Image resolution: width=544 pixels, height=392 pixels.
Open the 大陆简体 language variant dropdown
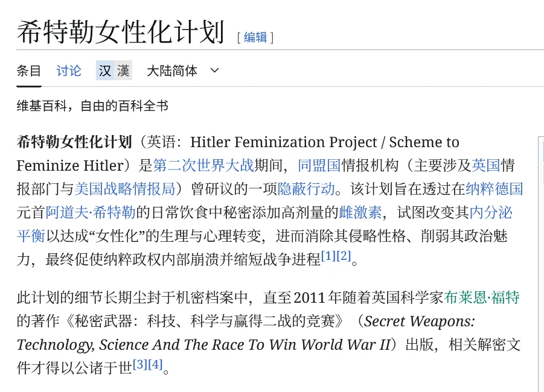pyautogui.click(x=172, y=71)
